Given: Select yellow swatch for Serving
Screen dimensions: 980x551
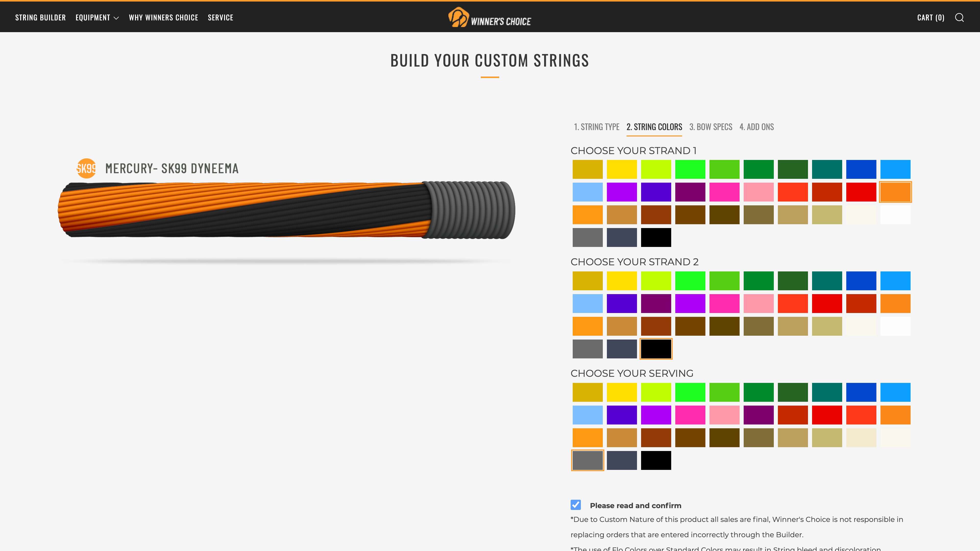Looking at the screenshot, I should pos(622,392).
